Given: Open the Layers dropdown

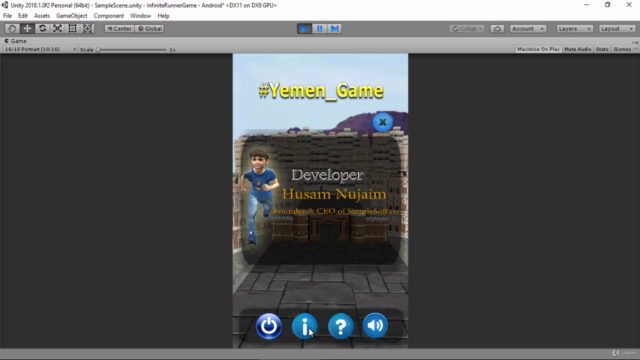Looking at the screenshot, I should point(574,29).
